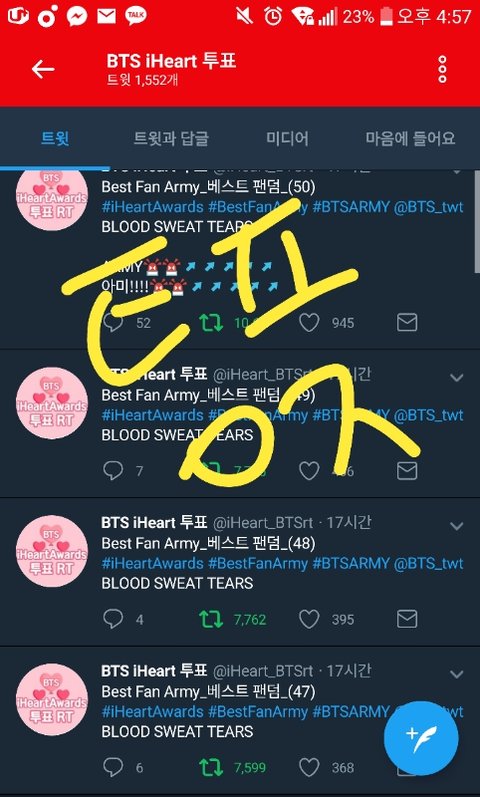Expand options chevron on tweet (49)
The height and width of the screenshot is (797, 480).
coord(457,377)
